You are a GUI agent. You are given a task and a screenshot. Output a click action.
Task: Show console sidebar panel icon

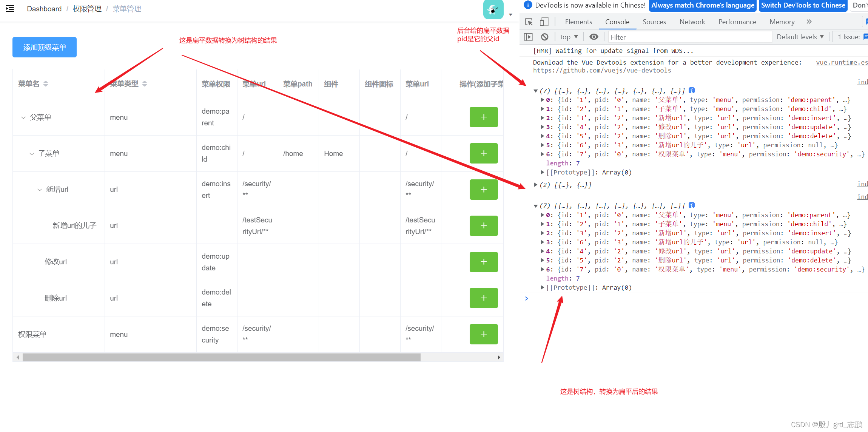click(x=529, y=37)
